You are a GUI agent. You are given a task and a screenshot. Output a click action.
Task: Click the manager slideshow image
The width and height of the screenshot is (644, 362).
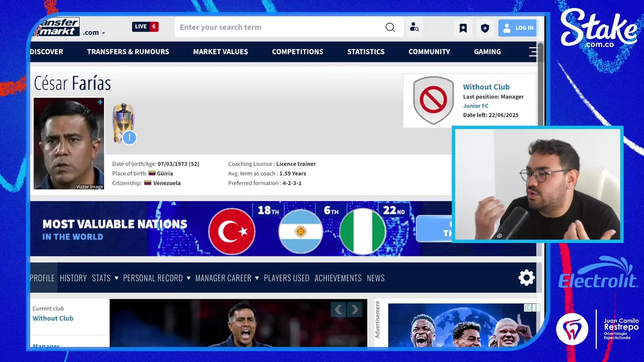tap(238, 323)
